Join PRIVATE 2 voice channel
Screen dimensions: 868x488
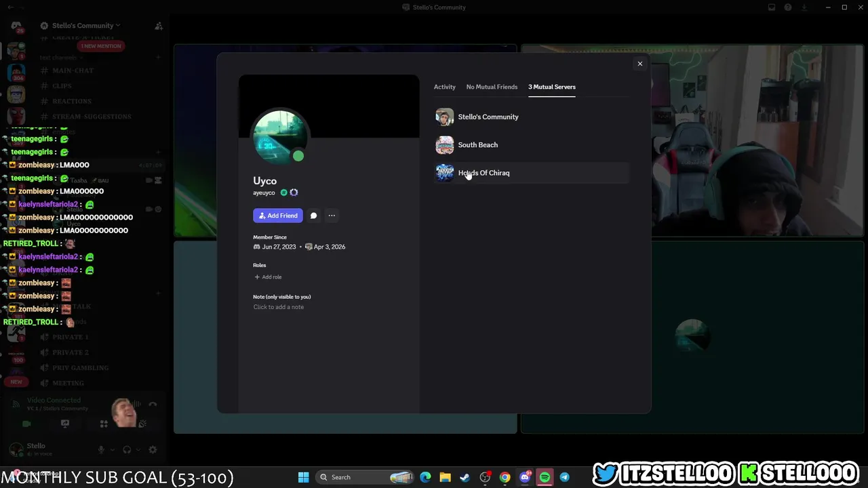point(71,352)
